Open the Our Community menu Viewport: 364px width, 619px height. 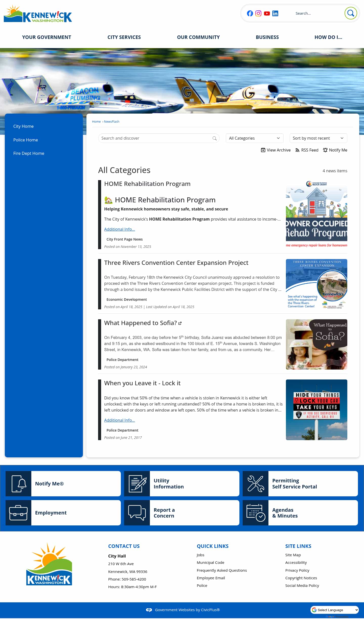pyautogui.click(x=198, y=37)
